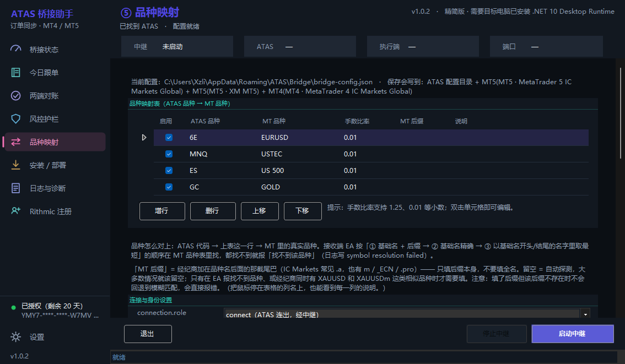Open the 日志与诊断 document icon
Viewport: 625px width, 364px height.
click(15, 188)
